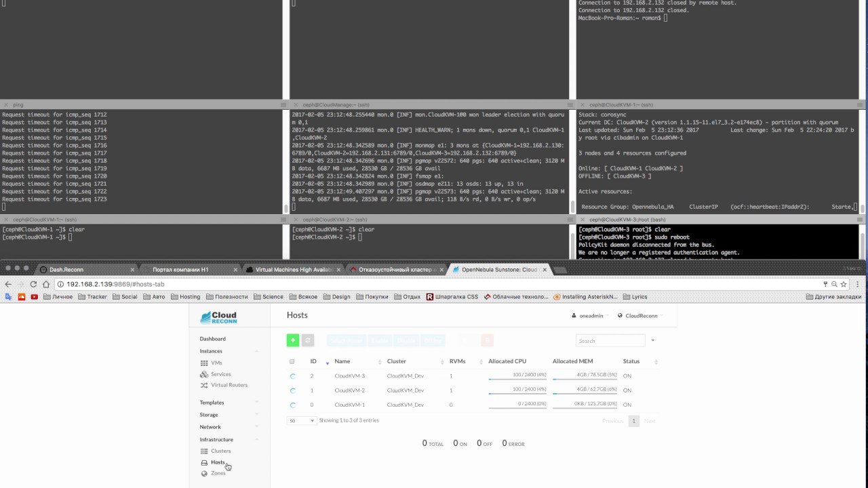Close the ping terminal pane
The width and height of the screenshot is (868, 488).
(6, 105)
